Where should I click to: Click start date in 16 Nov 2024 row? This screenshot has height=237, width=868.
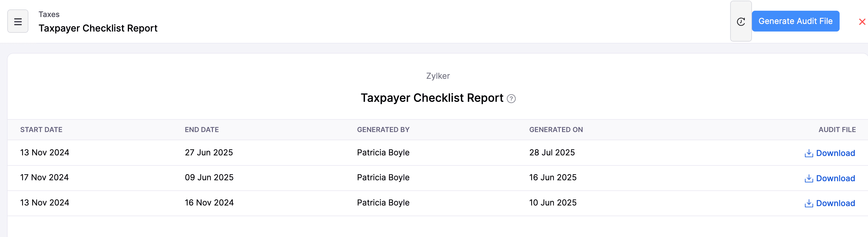pos(44,203)
